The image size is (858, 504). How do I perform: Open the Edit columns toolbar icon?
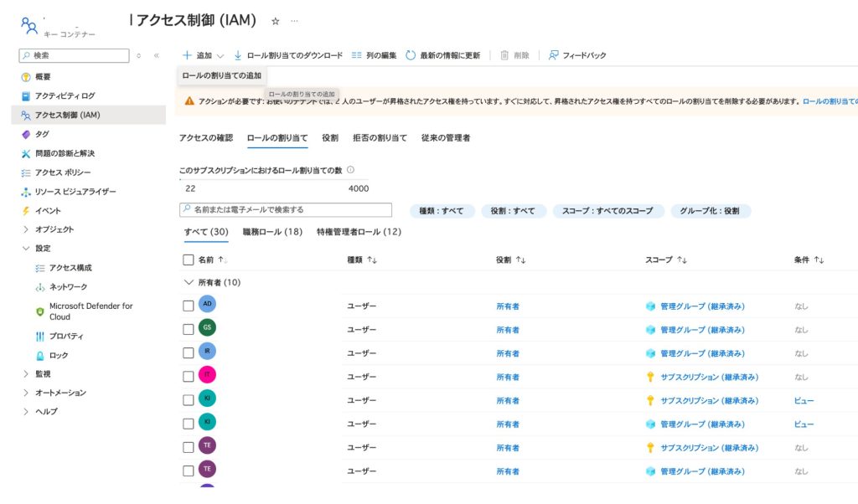[357, 55]
